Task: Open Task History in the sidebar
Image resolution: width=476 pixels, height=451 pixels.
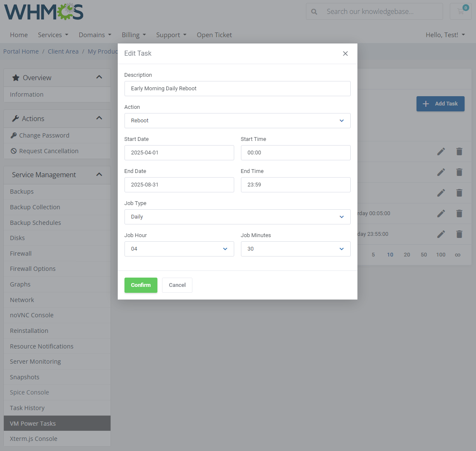Action: (28, 408)
